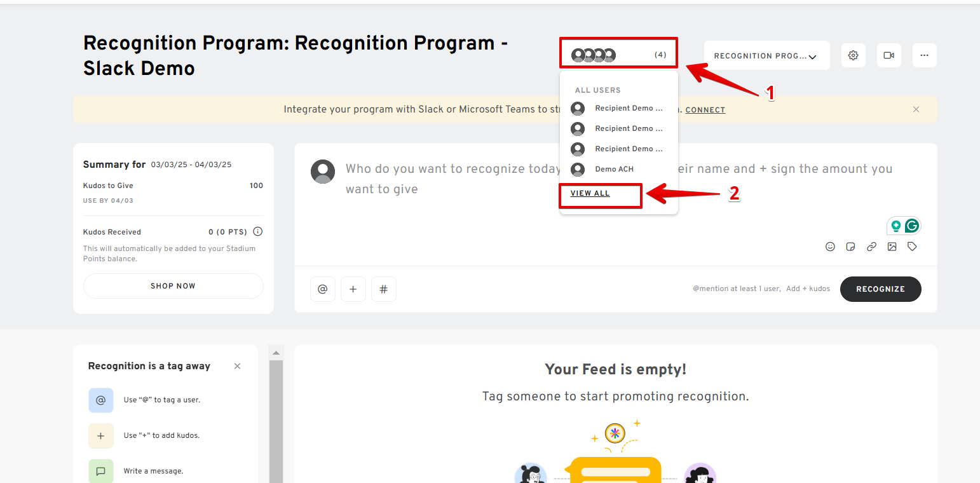Click the hashtag button
Viewport: 980px width, 483px height.
click(x=384, y=289)
